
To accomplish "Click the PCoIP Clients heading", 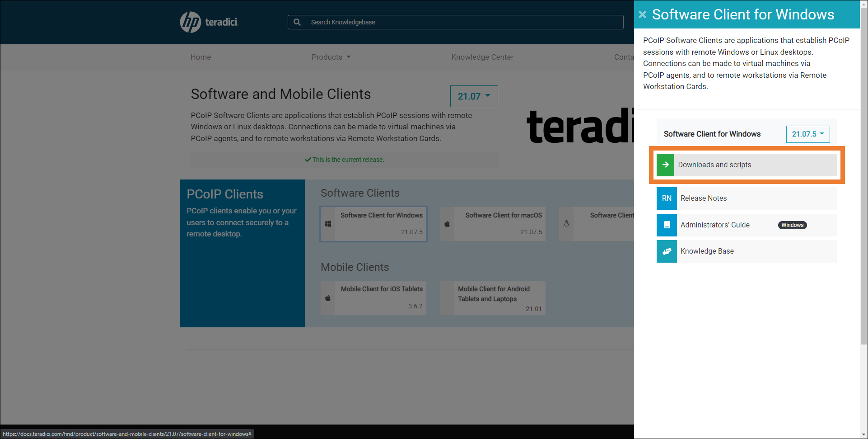I will 225,194.
